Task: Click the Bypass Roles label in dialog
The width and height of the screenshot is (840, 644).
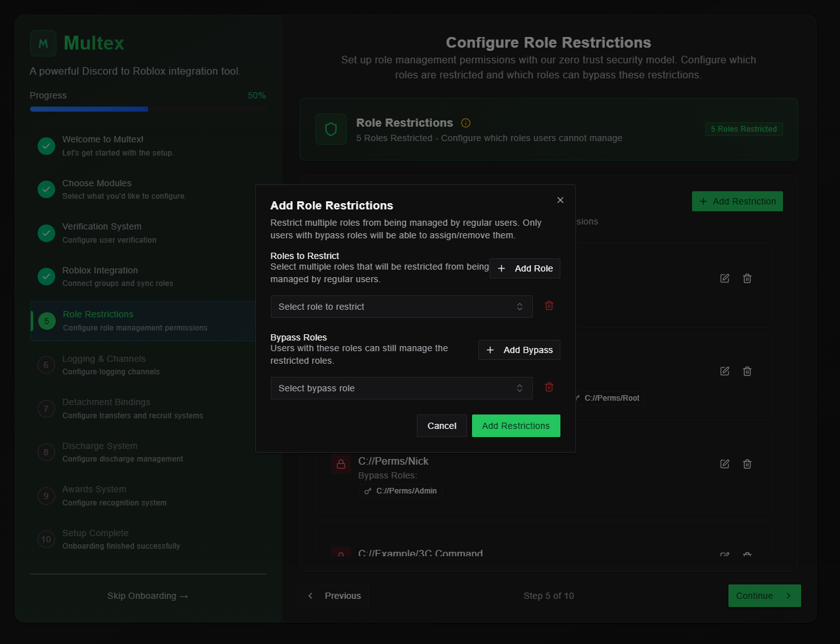Action: point(298,337)
